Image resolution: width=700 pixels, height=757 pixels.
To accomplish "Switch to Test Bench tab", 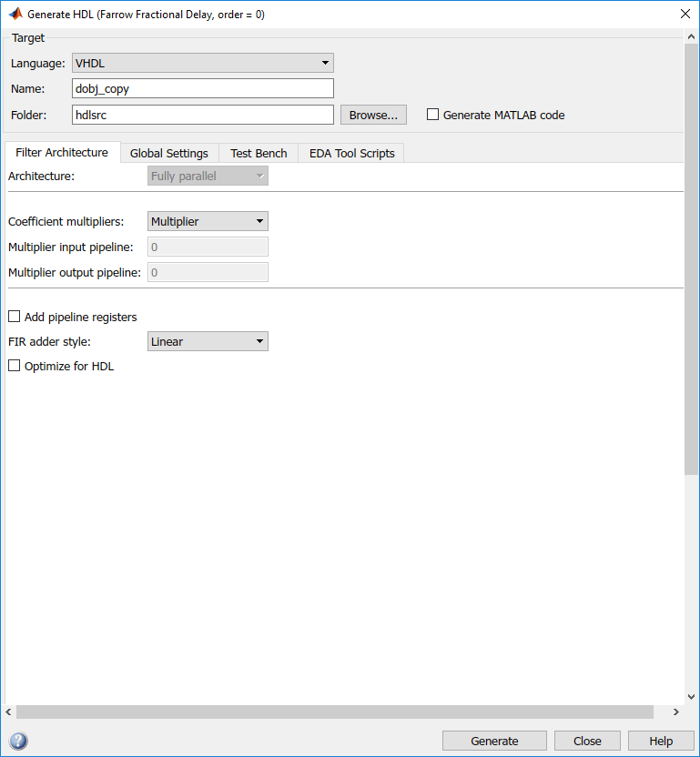I will [x=259, y=153].
